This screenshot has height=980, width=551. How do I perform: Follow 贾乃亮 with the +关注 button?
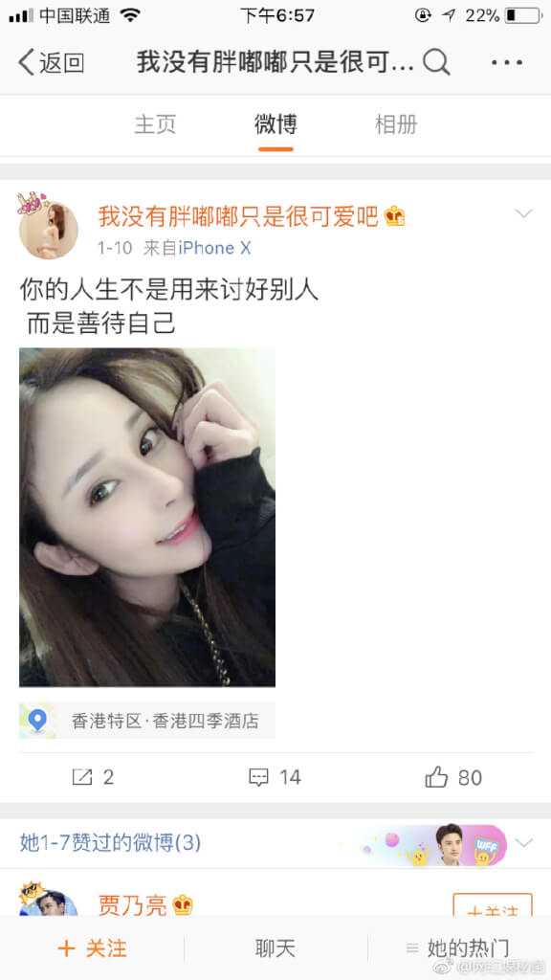pos(493,905)
